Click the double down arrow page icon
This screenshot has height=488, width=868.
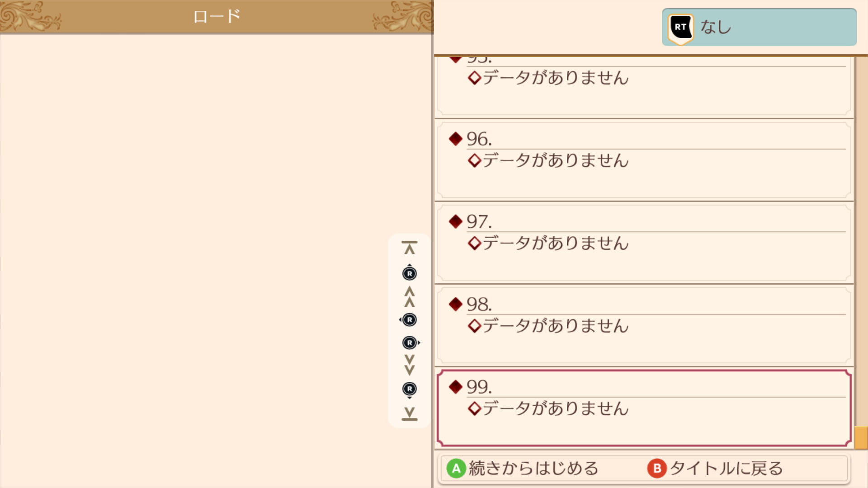[410, 365]
